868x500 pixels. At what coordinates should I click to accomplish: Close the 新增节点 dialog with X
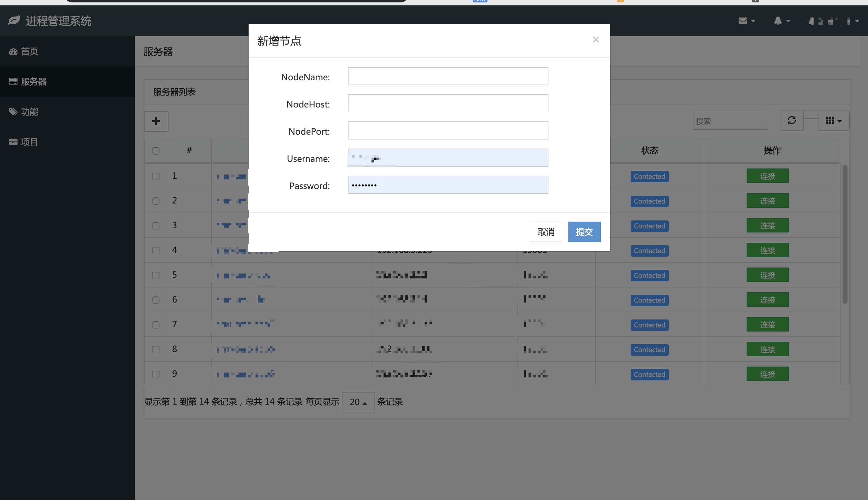pos(596,40)
